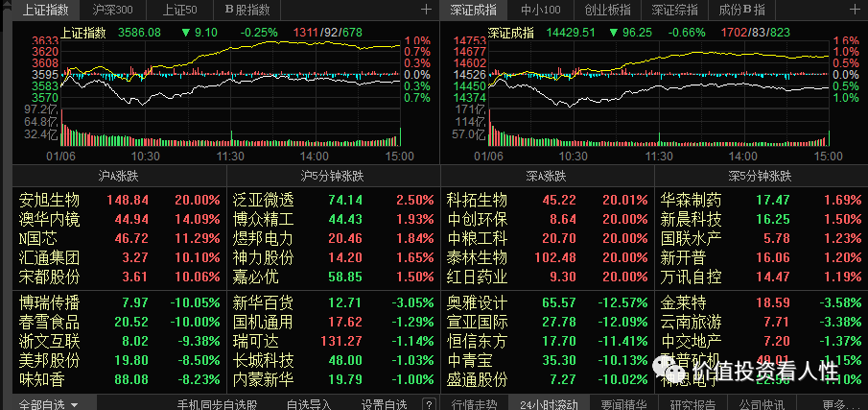Select stock N国芯
The image size is (868, 410).
point(37,239)
